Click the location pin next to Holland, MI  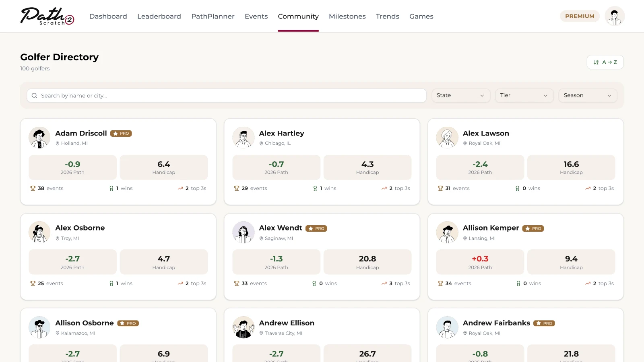coord(58,144)
